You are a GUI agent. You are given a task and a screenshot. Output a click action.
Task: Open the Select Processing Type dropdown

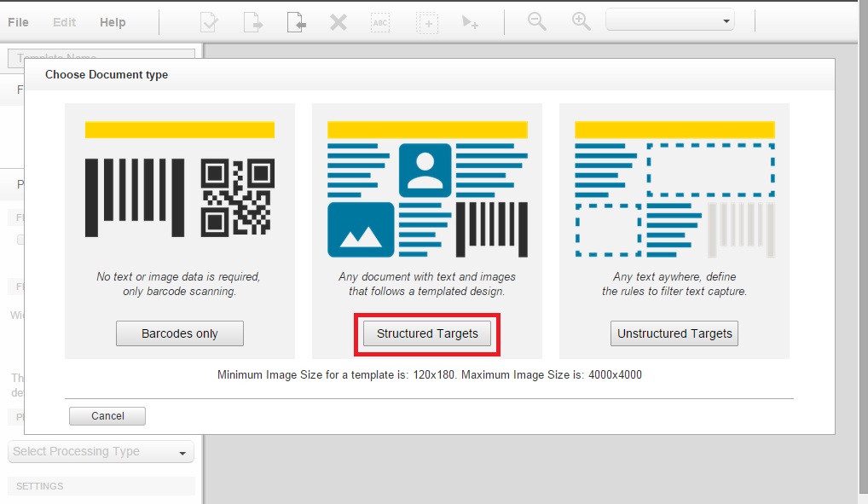point(101,452)
